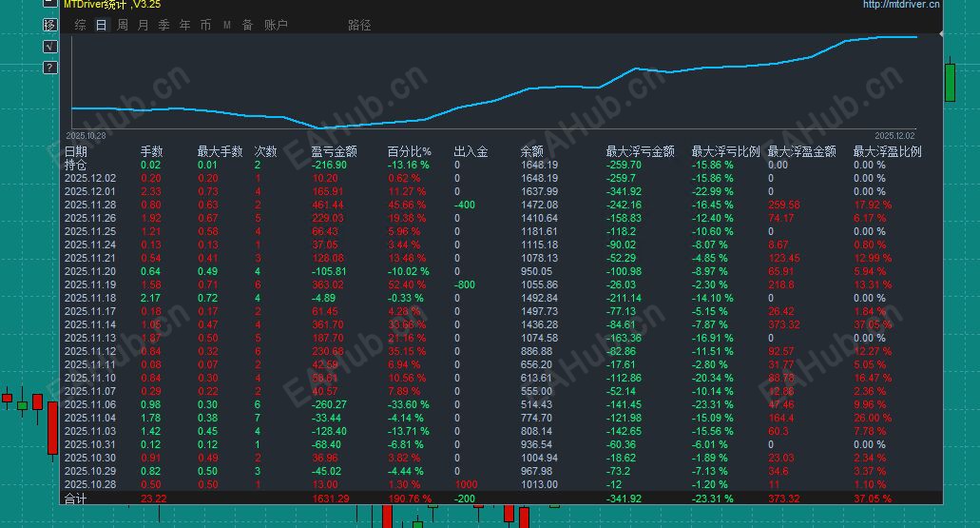
Task: Select the 2025.11.14 date row
Action: coord(90,324)
